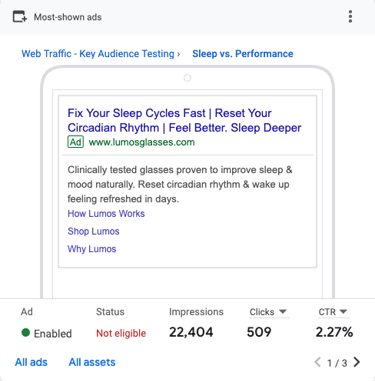Click the Shop Lumos sitelink
Screen dimensions: 375x381
coord(93,231)
